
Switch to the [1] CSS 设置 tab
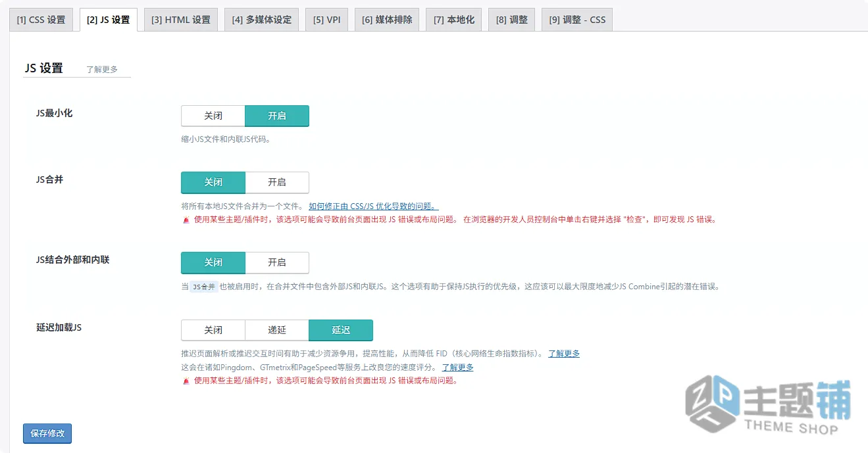pyautogui.click(x=41, y=20)
